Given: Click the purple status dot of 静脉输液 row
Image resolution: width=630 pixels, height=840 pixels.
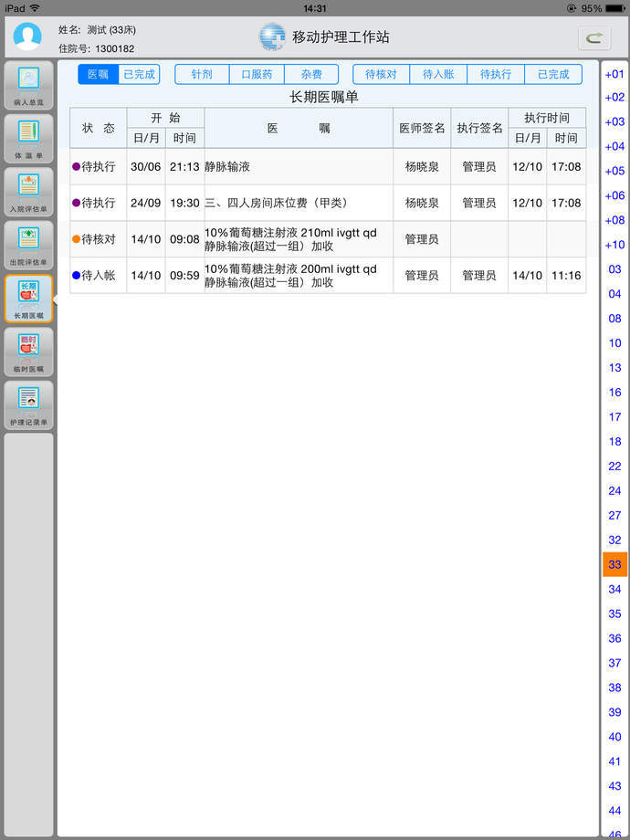Looking at the screenshot, I should coord(76,166).
